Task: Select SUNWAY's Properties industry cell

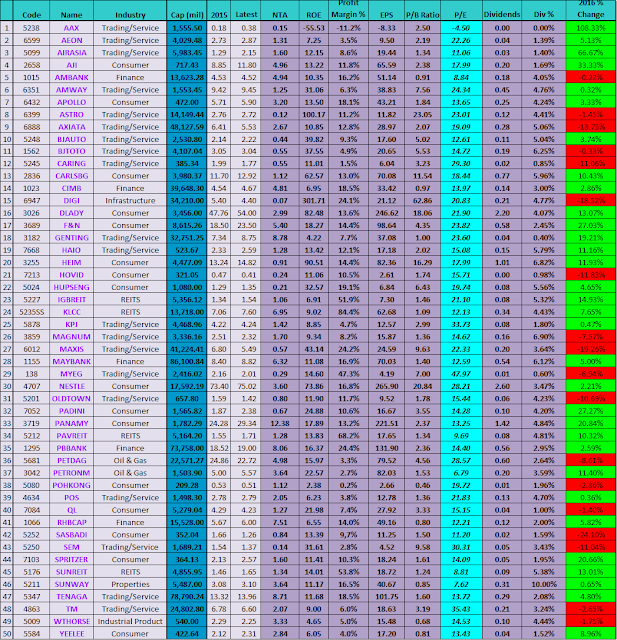Action: tap(130, 584)
